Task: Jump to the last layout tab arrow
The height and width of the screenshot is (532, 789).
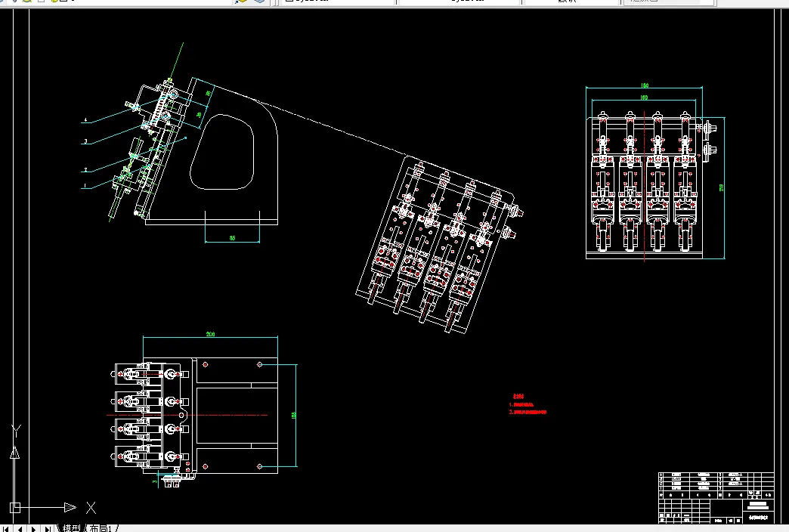Action: 48,528
